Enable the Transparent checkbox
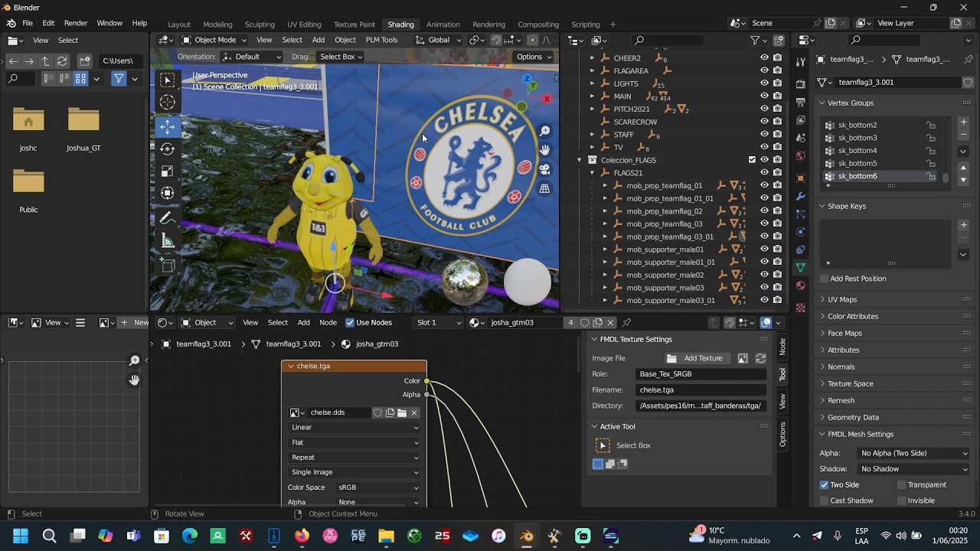Viewport: 980px width, 551px height. pos(901,484)
